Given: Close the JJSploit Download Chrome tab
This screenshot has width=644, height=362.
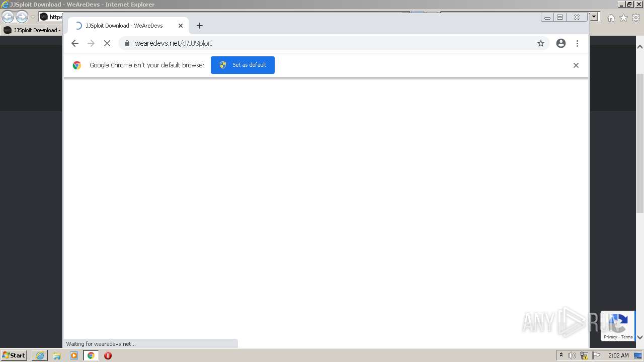Looking at the screenshot, I should [x=181, y=26].
